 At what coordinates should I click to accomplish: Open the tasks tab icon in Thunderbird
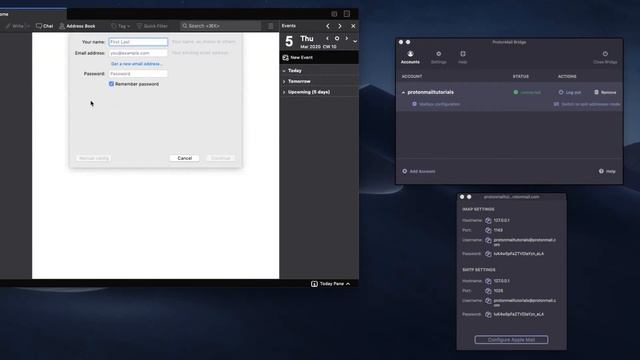pyautogui.click(x=347, y=14)
